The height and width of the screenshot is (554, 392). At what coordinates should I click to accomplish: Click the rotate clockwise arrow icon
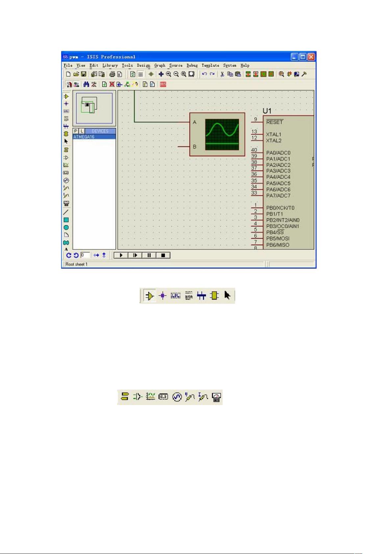click(69, 255)
